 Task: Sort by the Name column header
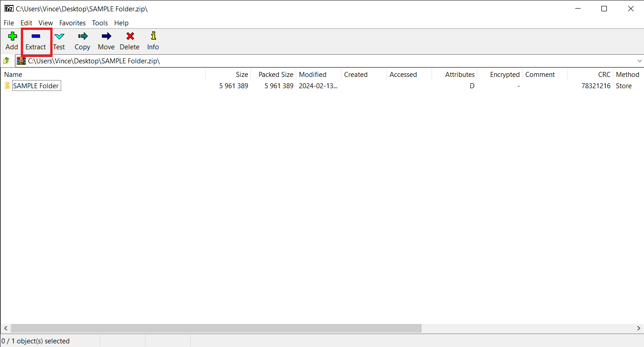point(13,75)
